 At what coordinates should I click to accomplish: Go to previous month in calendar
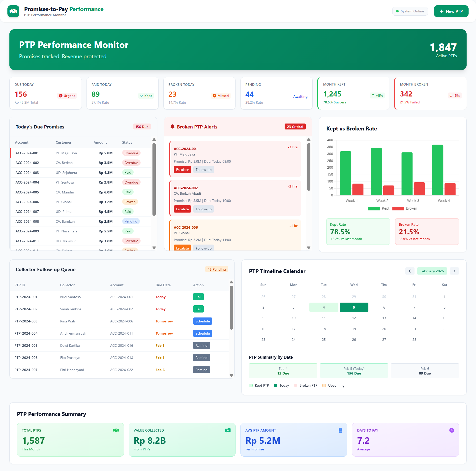click(410, 271)
